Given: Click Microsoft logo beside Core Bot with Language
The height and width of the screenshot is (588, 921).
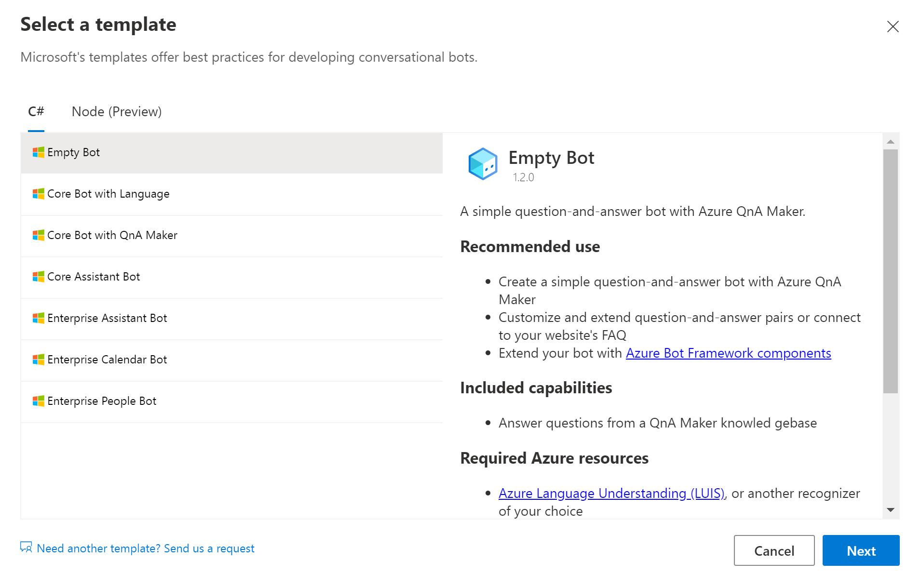Looking at the screenshot, I should pyautogui.click(x=38, y=194).
